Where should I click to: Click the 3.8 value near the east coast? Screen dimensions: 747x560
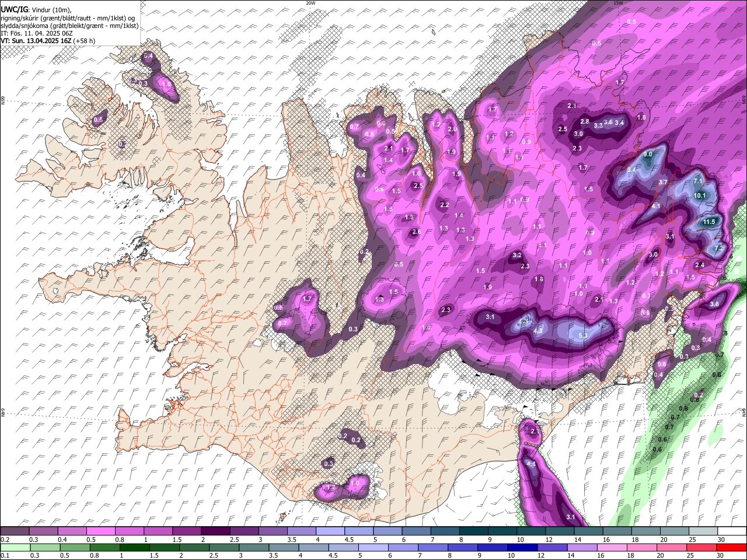[x=714, y=304]
